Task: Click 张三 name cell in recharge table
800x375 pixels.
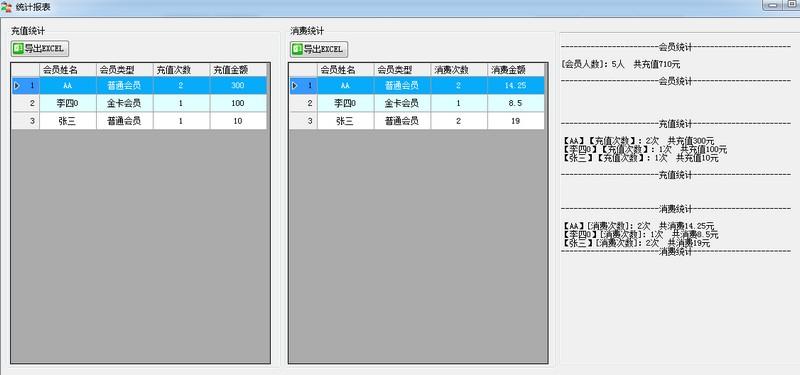Action: [x=68, y=121]
